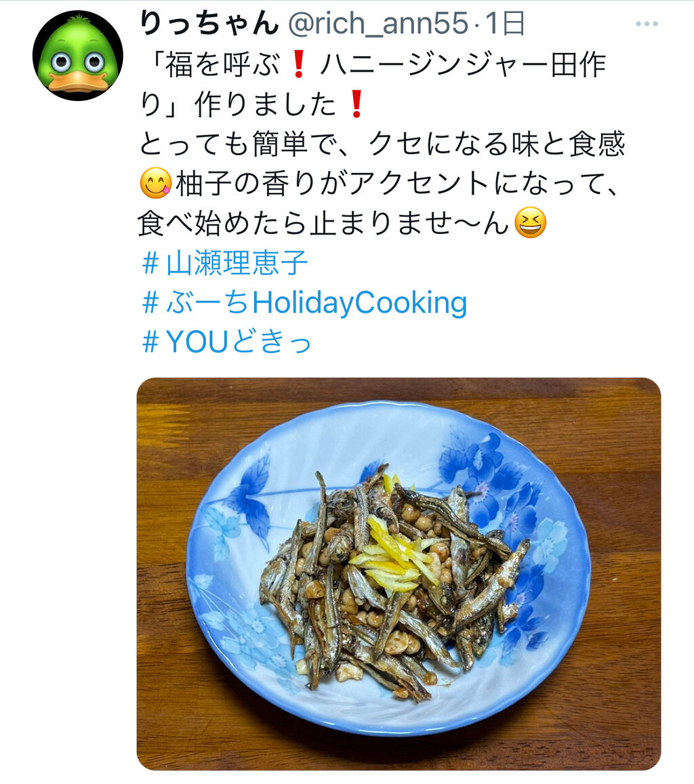Screen dimensions: 694x784
Task: Open the #山瀬理恵子 hashtag
Action: (224, 263)
